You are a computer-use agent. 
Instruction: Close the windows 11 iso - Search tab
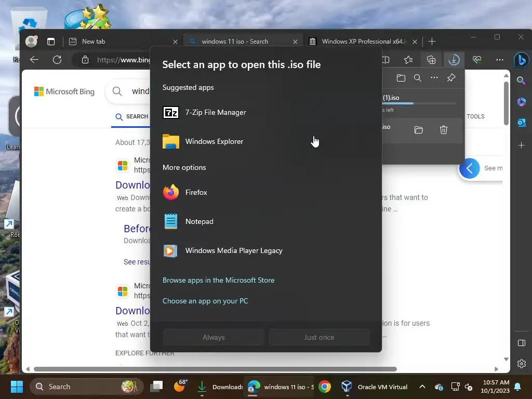[x=295, y=42]
